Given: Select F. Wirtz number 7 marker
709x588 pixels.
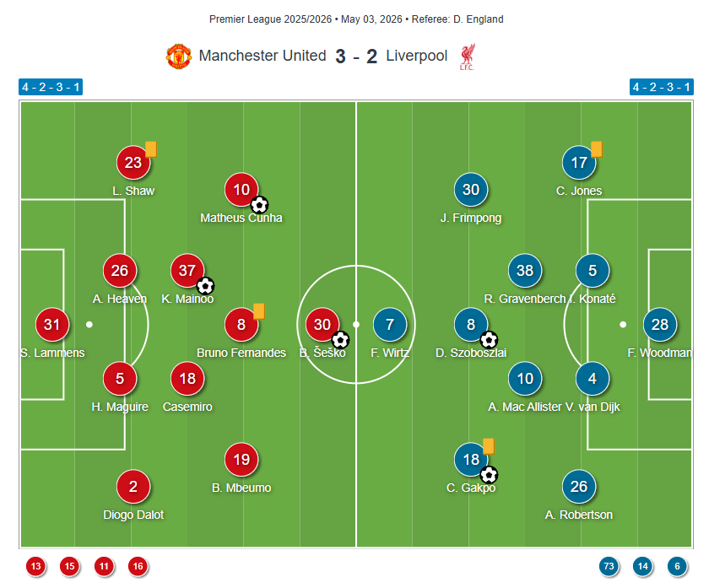Looking at the screenshot, I should 390,325.
